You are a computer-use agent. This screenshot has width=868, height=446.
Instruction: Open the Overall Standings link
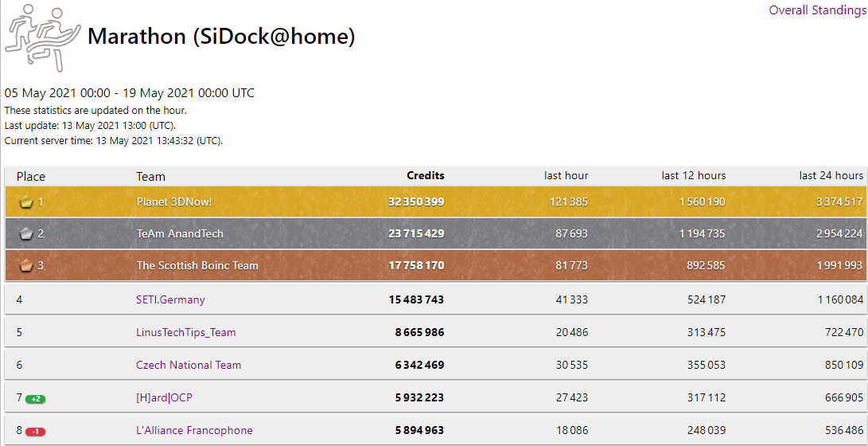coord(816,10)
